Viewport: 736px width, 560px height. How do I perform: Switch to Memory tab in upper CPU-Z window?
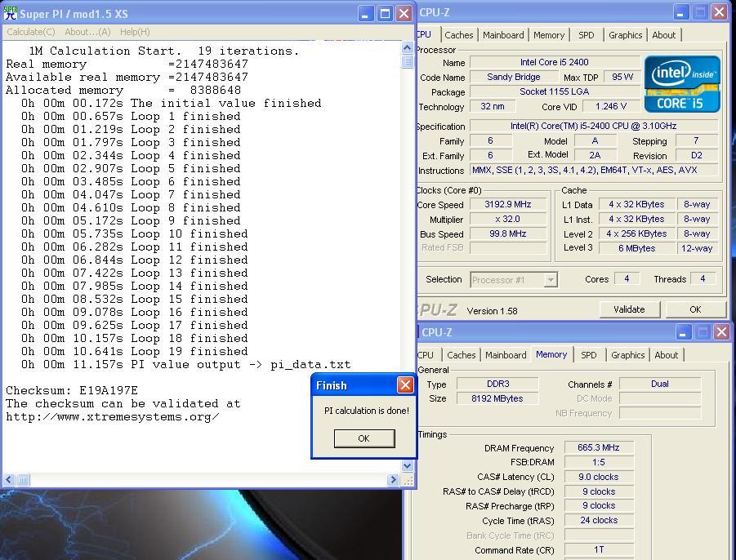(x=549, y=35)
